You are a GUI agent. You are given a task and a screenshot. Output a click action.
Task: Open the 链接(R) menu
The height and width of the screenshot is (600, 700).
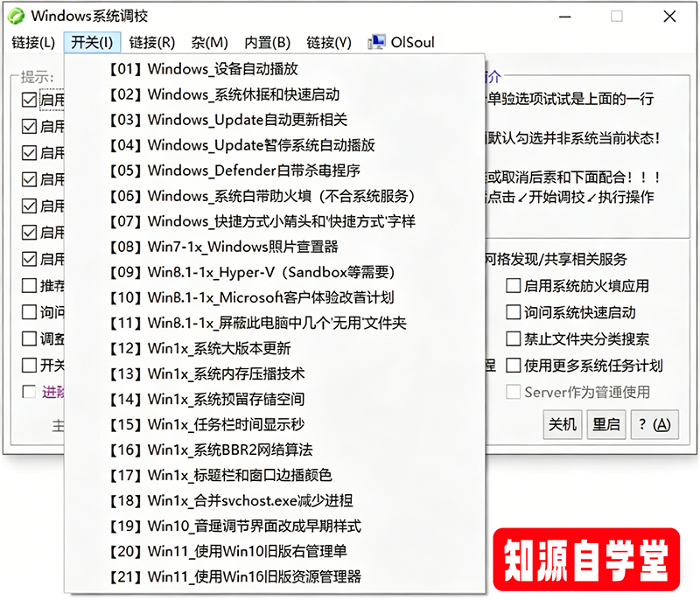pos(151,42)
